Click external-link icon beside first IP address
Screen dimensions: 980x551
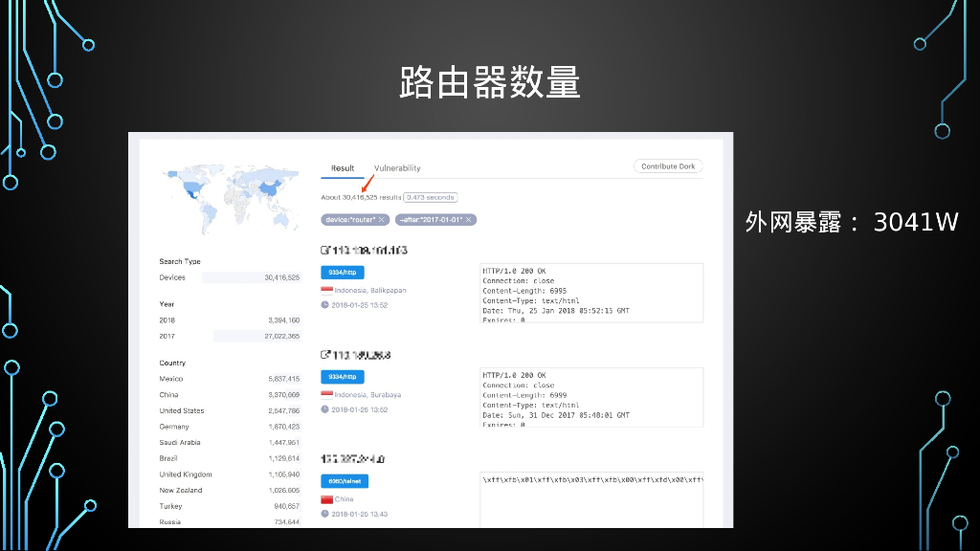click(325, 251)
